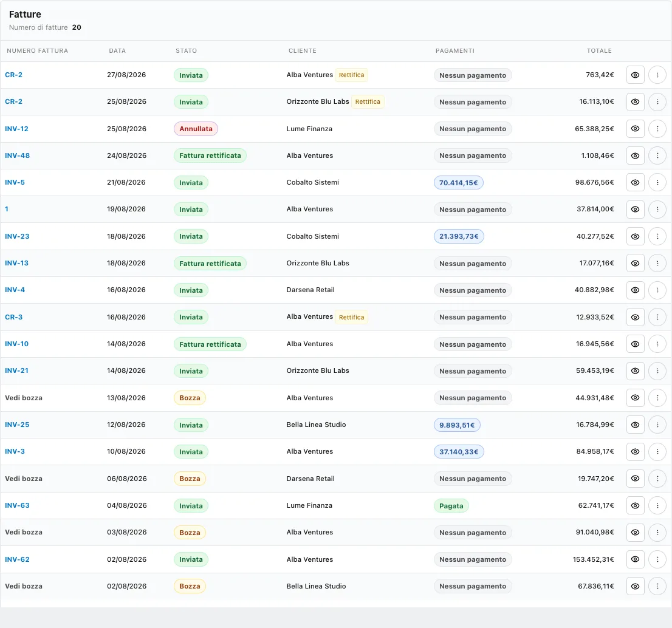672x628 pixels.
Task: Open invoice link INV-23
Action: [x=17, y=236]
